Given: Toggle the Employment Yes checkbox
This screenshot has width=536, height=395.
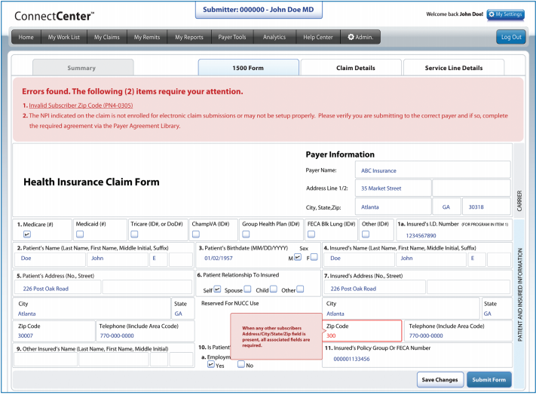Looking at the screenshot, I should point(211,364).
